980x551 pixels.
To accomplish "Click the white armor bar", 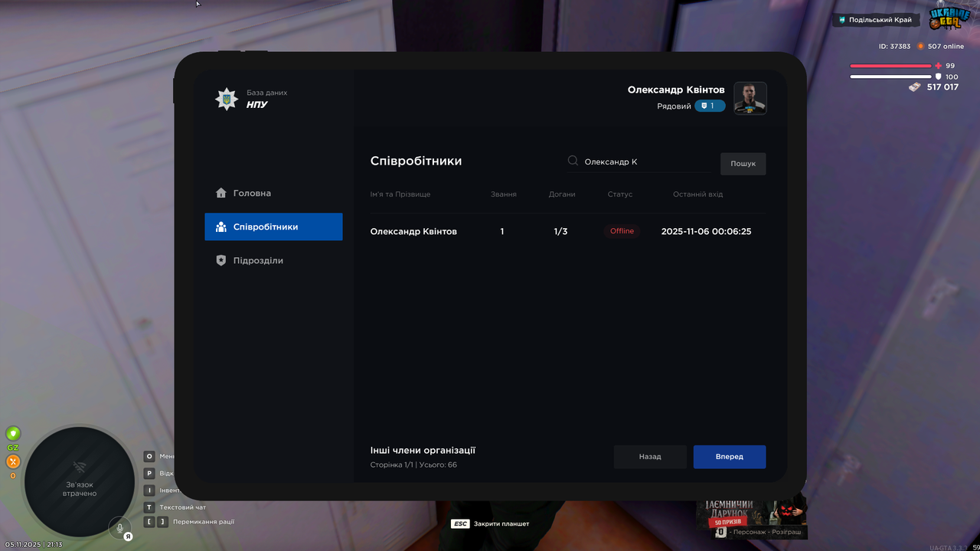I will (x=890, y=77).
